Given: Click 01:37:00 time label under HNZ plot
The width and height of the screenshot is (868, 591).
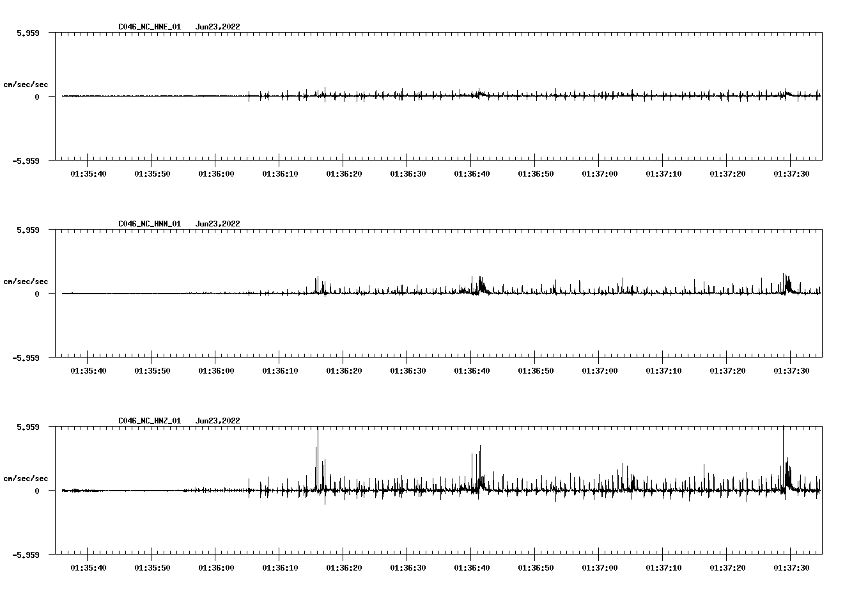Looking at the screenshot, I should (x=600, y=568).
